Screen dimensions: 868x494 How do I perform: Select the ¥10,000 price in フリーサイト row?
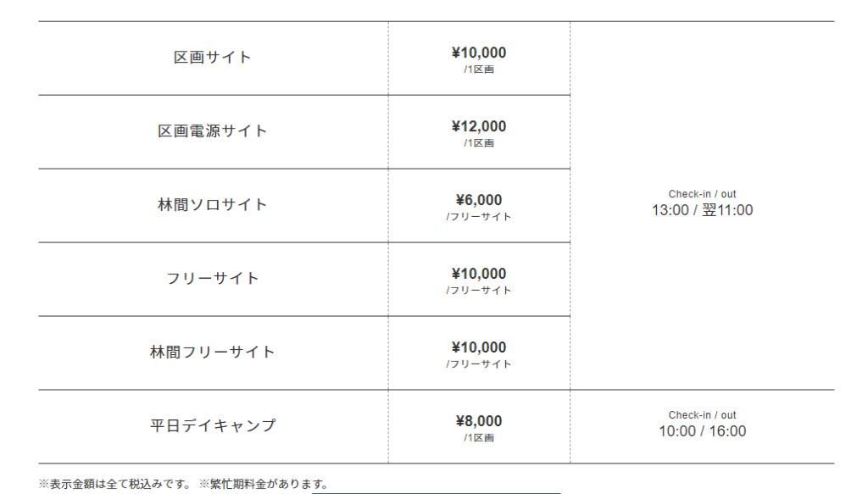[479, 274]
